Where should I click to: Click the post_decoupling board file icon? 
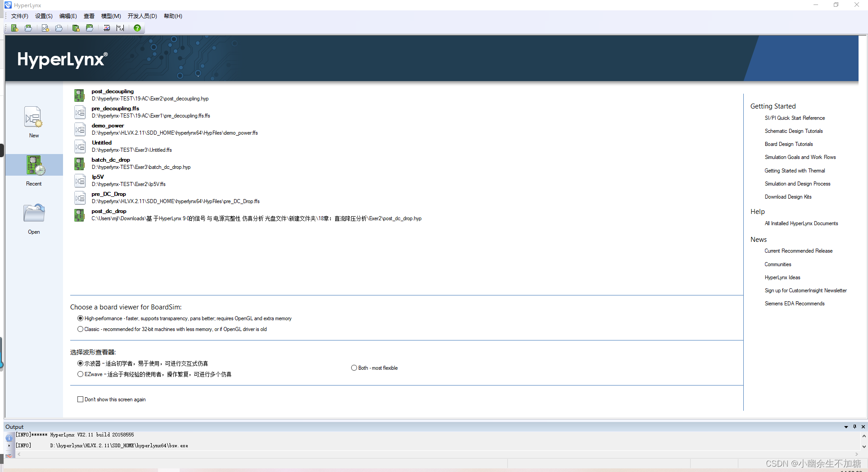[80, 95]
